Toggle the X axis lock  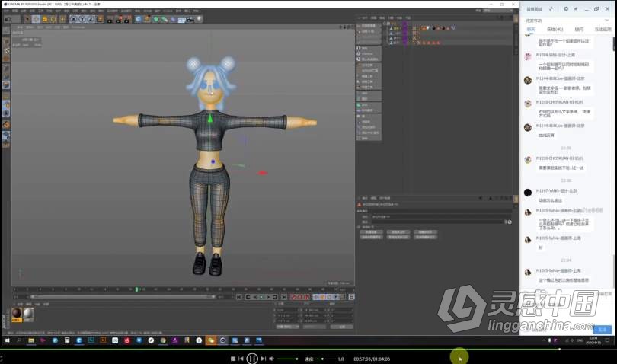pos(73,19)
